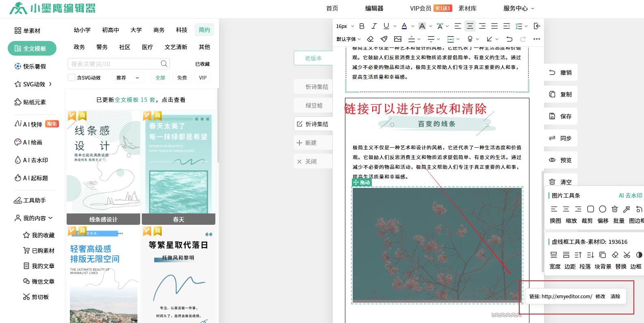This screenshot has width=644, height=323.
Task: Justify text in toolbar
Action: [494, 26]
